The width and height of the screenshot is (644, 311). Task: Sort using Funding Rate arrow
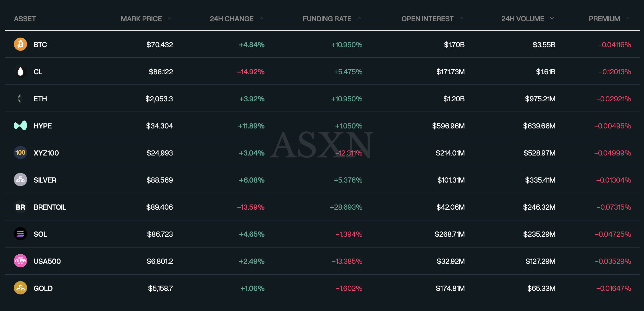pyautogui.click(x=359, y=19)
